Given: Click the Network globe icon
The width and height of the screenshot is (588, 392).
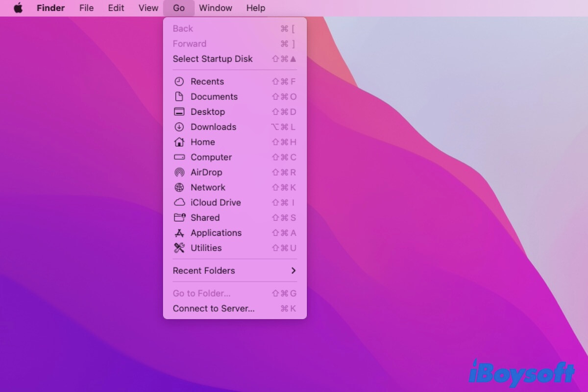Looking at the screenshot, I should pyautogui.click(x=179, y=188).
